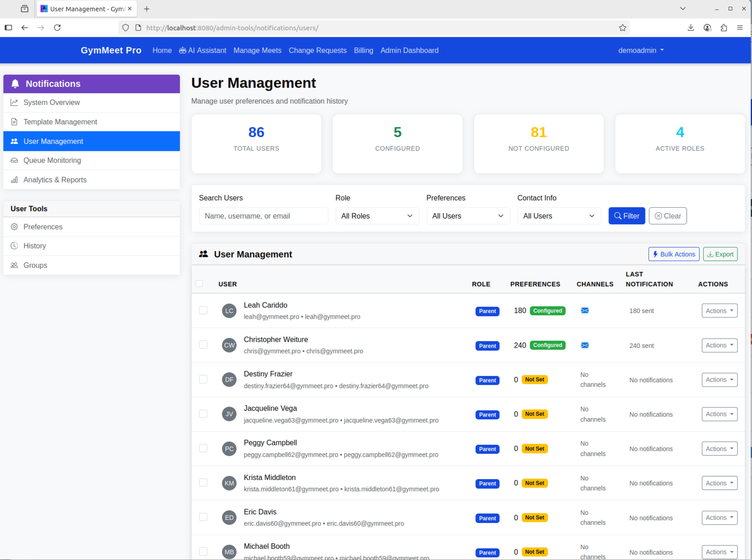
Task: Click the robot icon beside AI Assistant
Action: pyautogui.click(x=183, y=51)
